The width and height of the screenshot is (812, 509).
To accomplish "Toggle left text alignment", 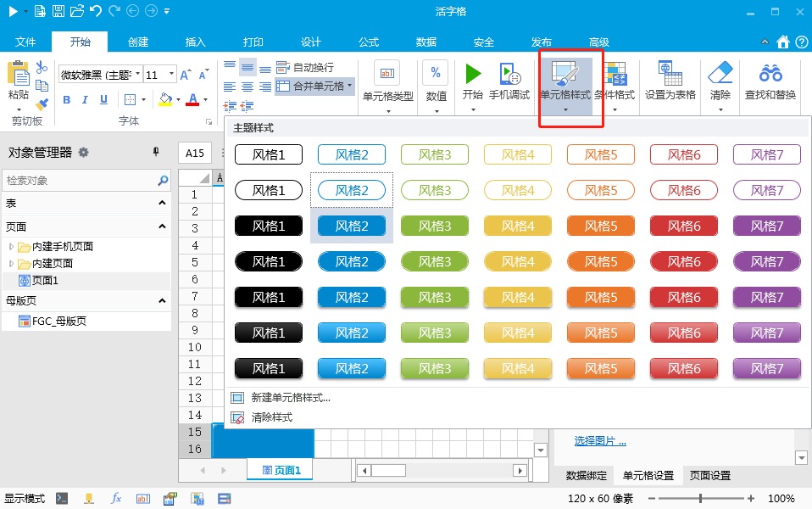I will click(x=230, y=87).
